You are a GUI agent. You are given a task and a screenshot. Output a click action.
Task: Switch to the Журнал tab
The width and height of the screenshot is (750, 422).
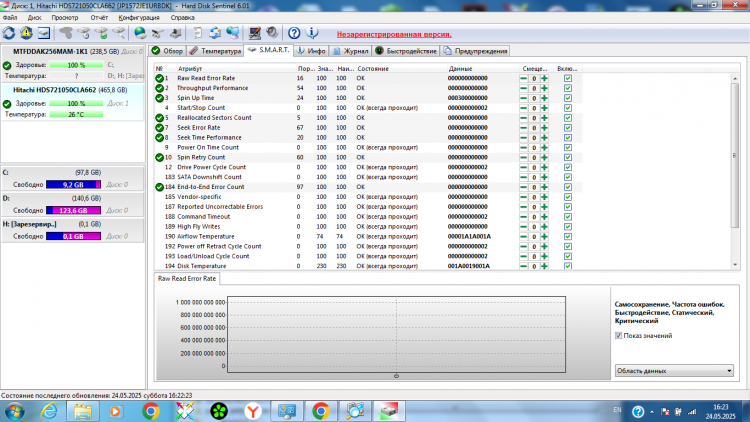[351, 51]
